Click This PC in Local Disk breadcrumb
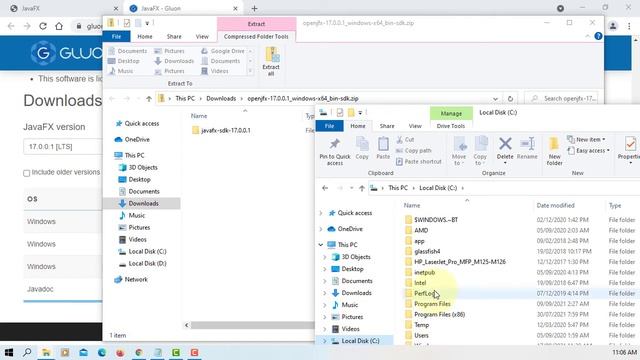The image size is (640, 360). click(x=398, y=188)
